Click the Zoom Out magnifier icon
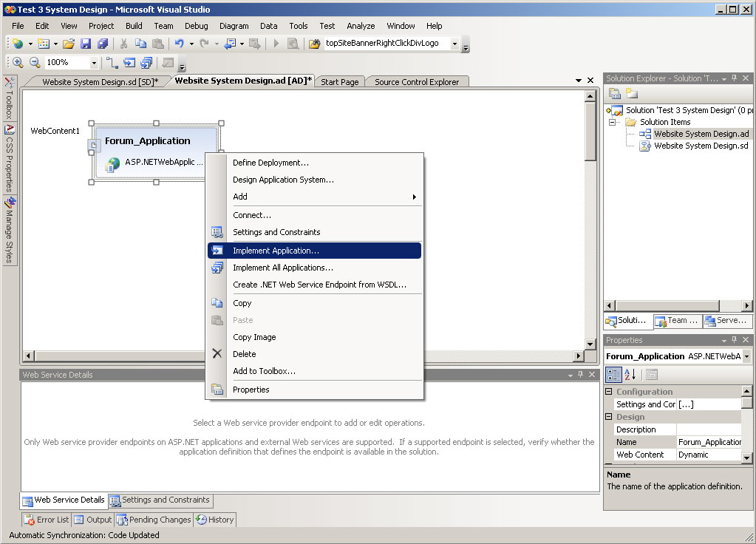The image size is (756, 544). tap(35, 62)
